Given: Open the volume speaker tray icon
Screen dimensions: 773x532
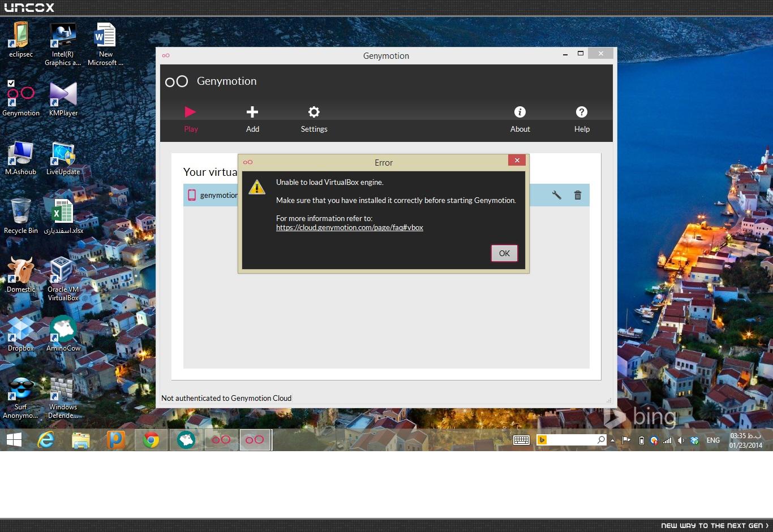Looking at the screenshot, I should [x=681, y=440].
